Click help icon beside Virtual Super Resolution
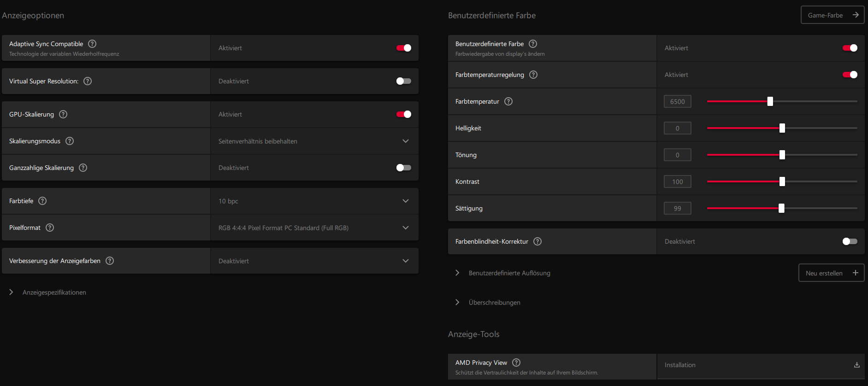This screenshot has width=868, height=386. [88, 81]
